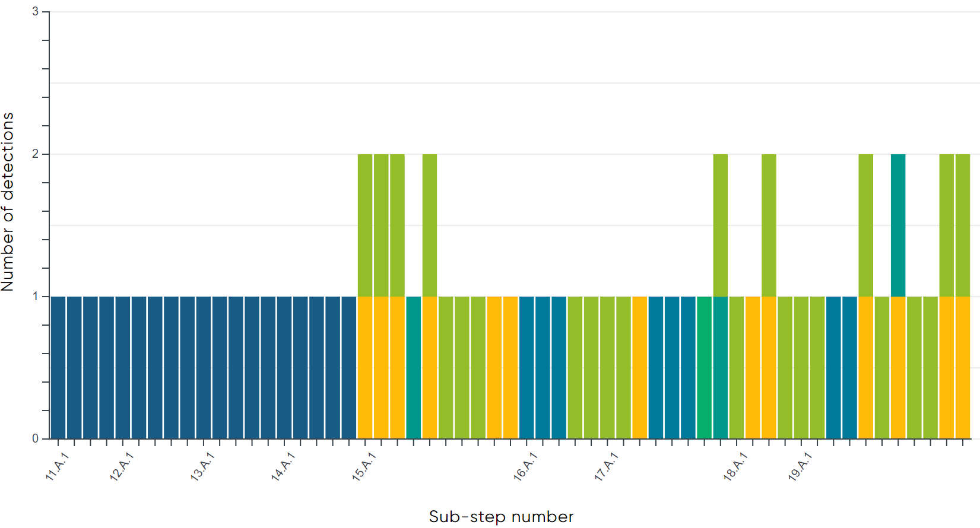980x528 pixels.
Task: Click the only teal segment reaching 2
Action: (x=898, y=225)
